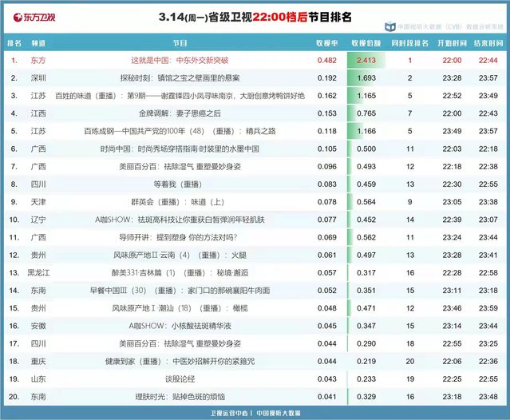Click the rating value 0.482
Image resolution: width=510 pixels, height=420 pixels.
327,60
